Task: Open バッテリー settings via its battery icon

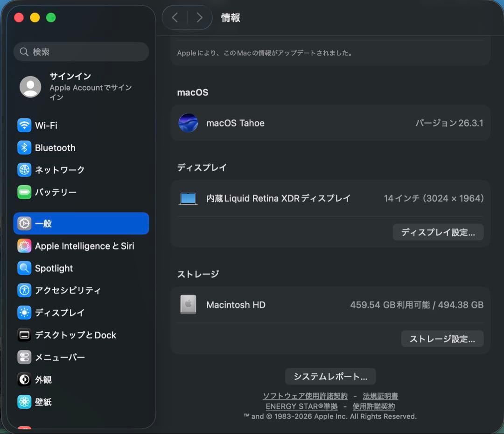Action: (x=24, y=192)
